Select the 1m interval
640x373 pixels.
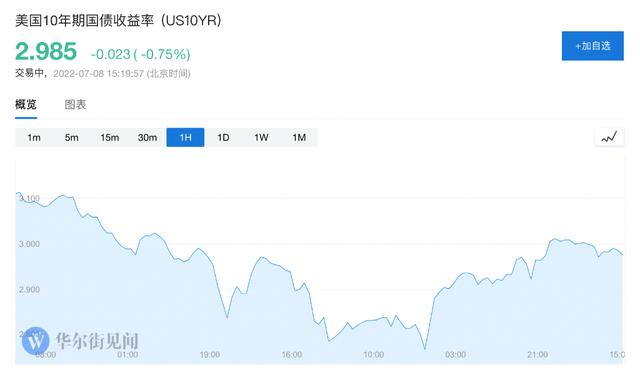pyautogui.click(x=34, y=138)
